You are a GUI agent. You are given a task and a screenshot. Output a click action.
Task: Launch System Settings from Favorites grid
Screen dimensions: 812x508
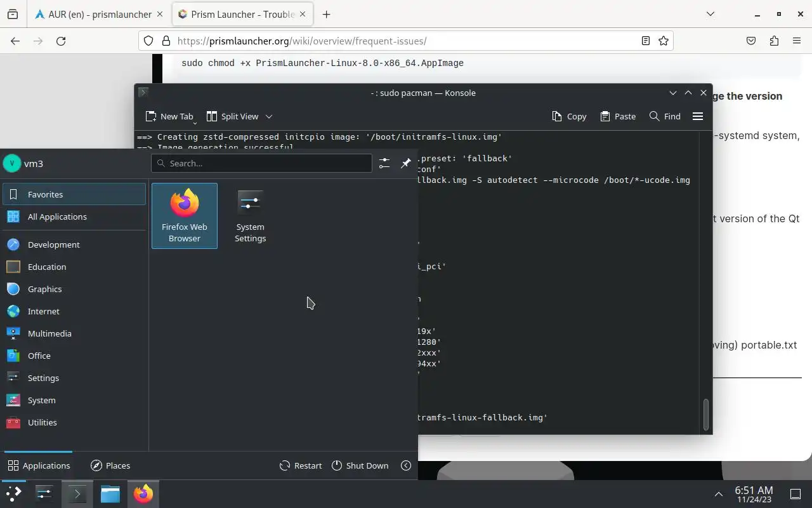[251, 216]
